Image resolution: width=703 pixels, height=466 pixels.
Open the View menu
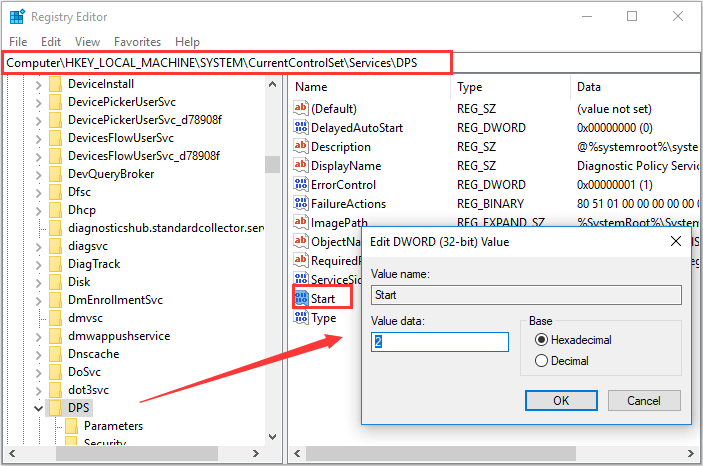click(x=87, y=42)
